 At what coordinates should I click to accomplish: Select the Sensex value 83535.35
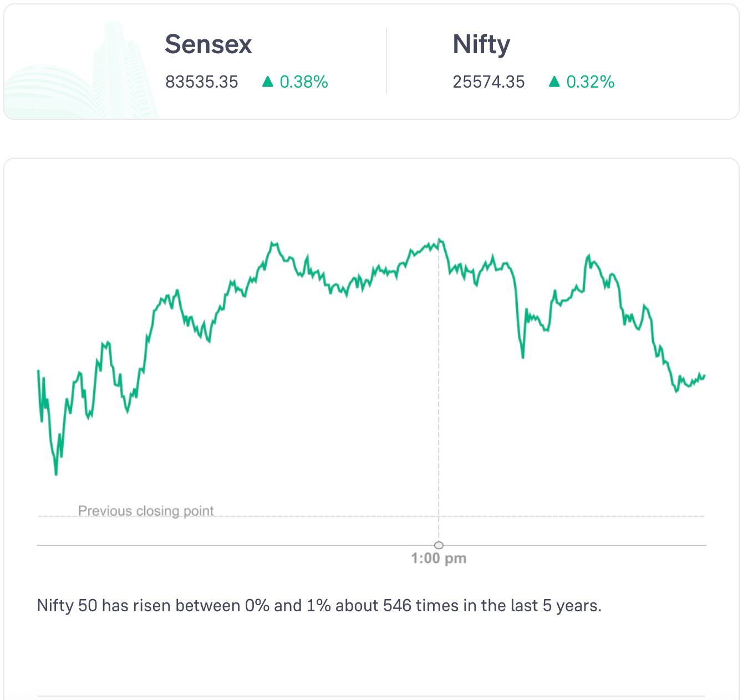point(202,82)
